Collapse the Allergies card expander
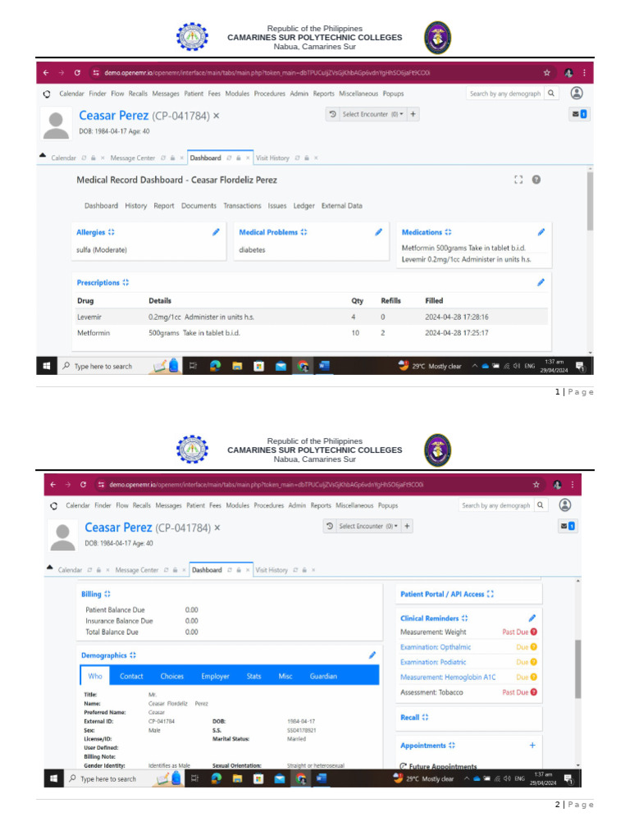 point(112,232)
